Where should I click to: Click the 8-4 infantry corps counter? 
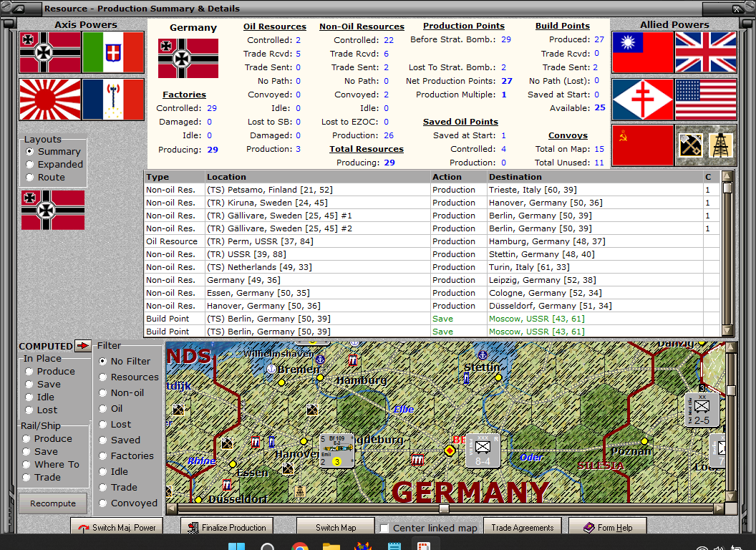click(x=483, y=450)
